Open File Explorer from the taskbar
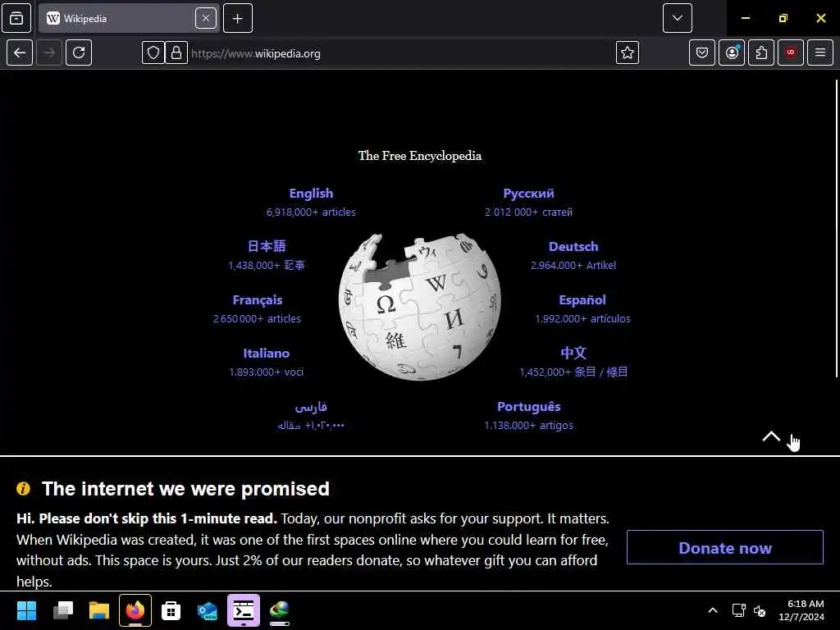840x630 pixels. pos(99,610)
